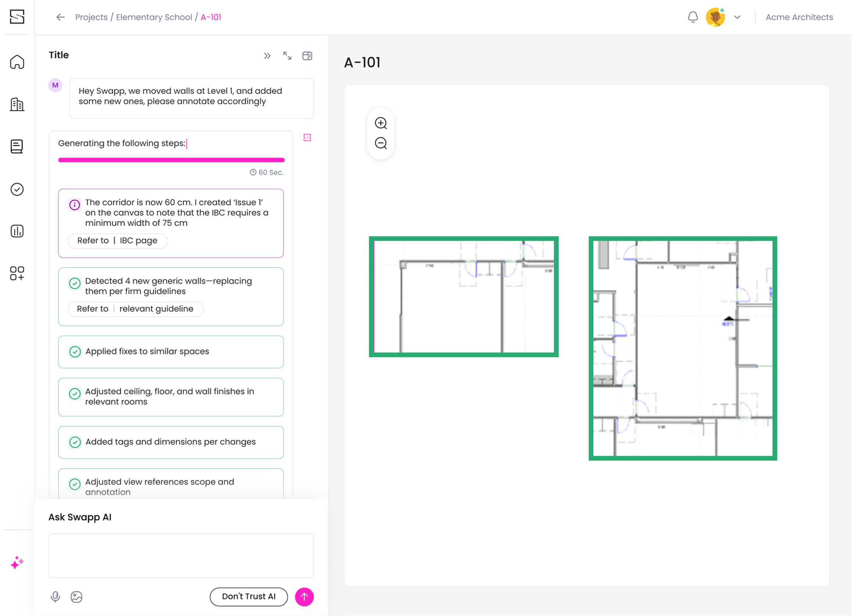Click the Swapp logo icon
Image resolution: width=852 pixels, height=616 pixels.
(17, 17)
